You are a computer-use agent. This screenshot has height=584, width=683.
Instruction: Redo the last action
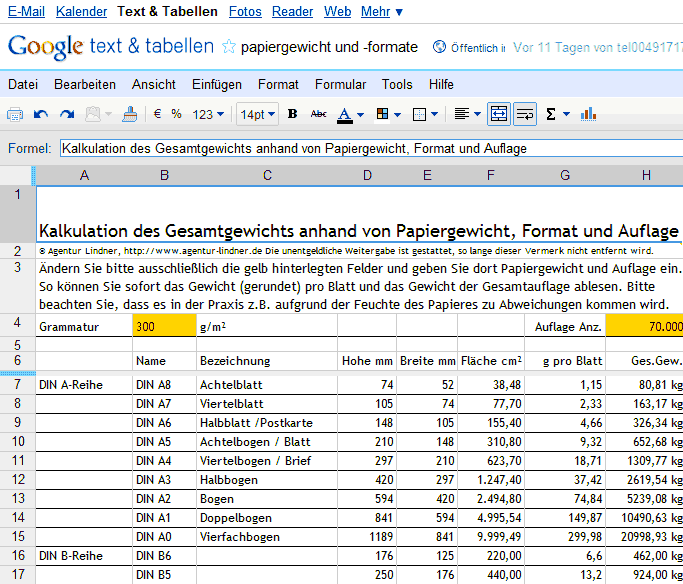(x=67, y=115)
